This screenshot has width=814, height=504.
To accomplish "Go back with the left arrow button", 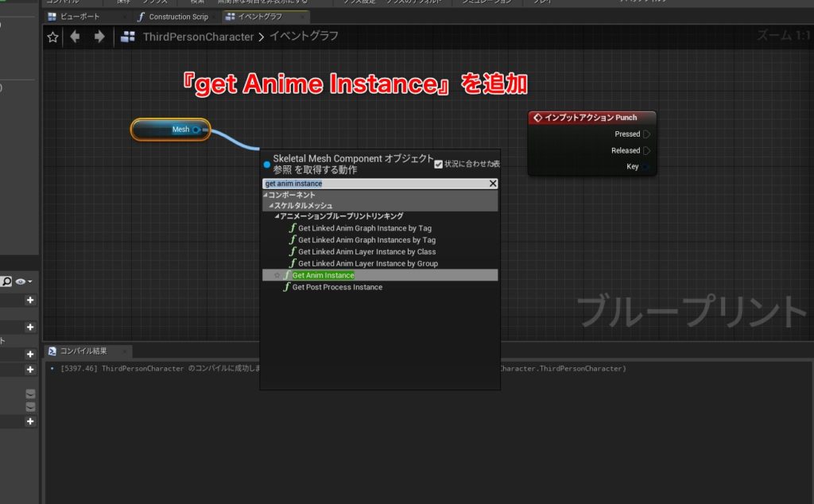I will (76, 37).
